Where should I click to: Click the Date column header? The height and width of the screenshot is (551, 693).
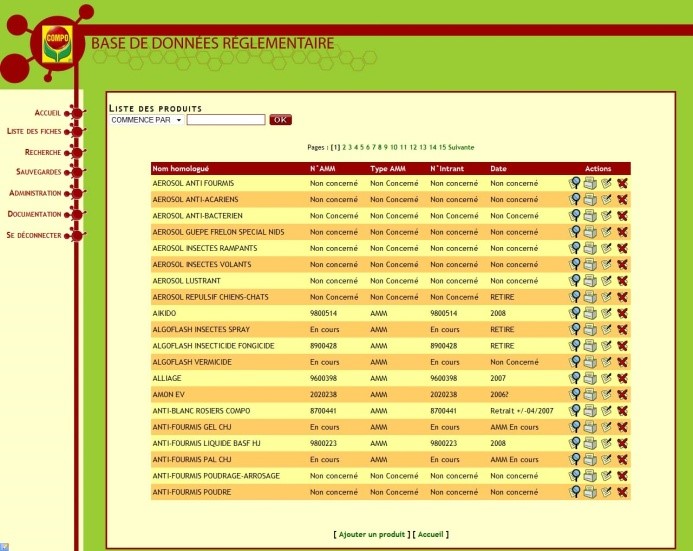[x=498, y=168]
